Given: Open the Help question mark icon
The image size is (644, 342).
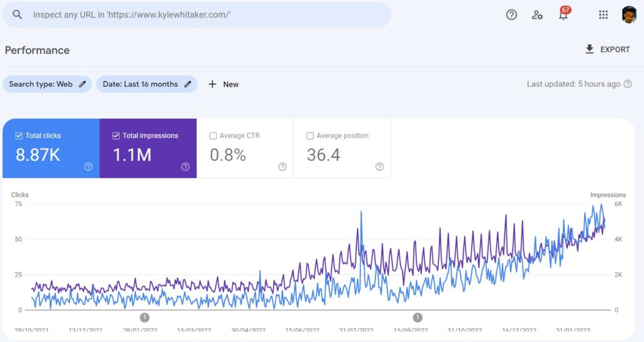Looking at the screenshot, I should 511,14.
